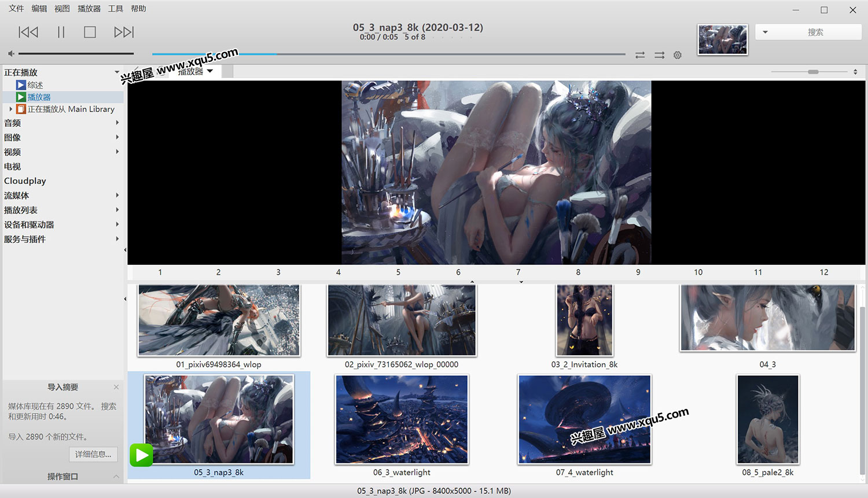868x498 pixels.
Task: Open the 帮助 menu
Action: (x=138, y=9)
